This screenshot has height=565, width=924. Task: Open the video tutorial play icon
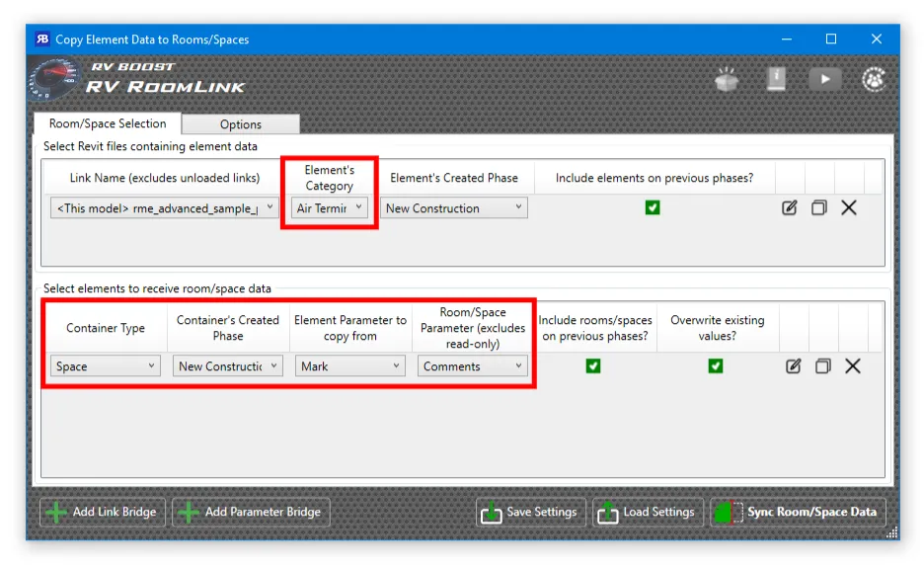(x=825, y=79)
